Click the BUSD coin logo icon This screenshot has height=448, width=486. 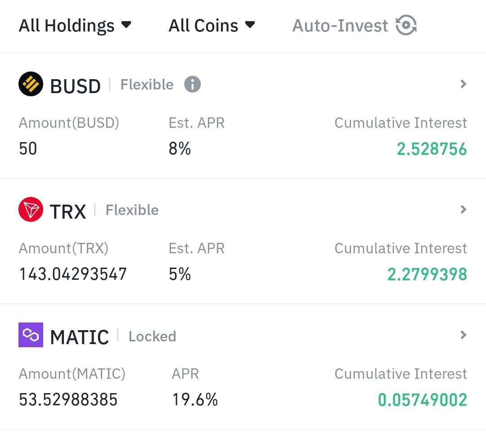pyautogui.click(x=31, y=84)
